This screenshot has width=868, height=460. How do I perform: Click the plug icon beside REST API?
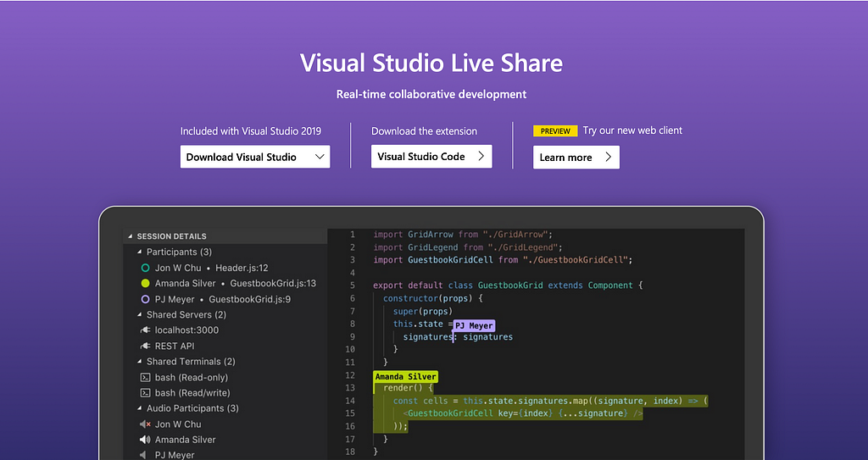tap(145, 346)
